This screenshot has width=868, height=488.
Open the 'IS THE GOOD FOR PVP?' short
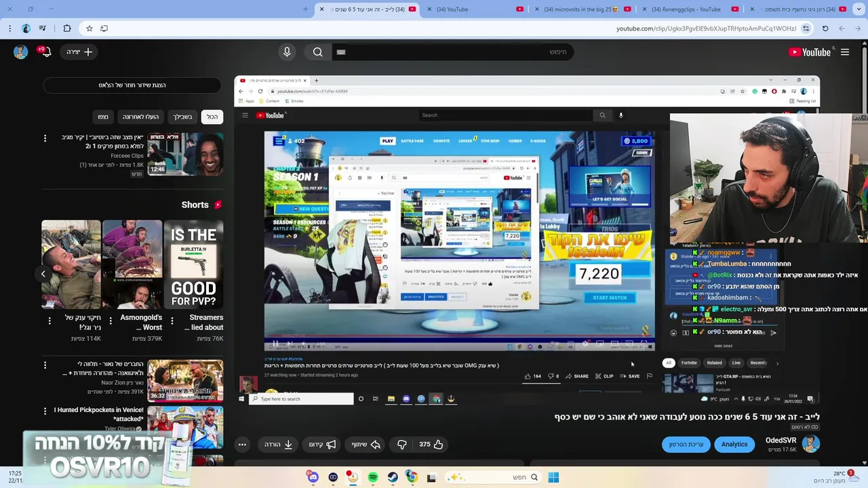click(x=193, y=264)
